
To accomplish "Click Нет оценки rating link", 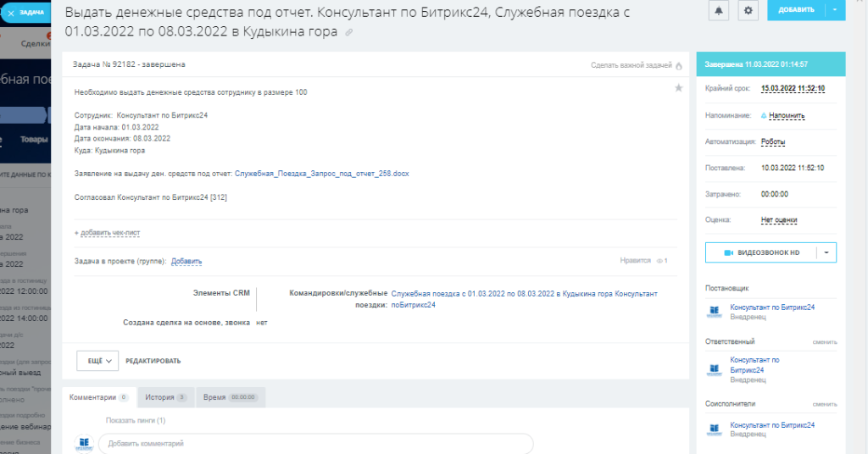I will [x=779, y=220].
